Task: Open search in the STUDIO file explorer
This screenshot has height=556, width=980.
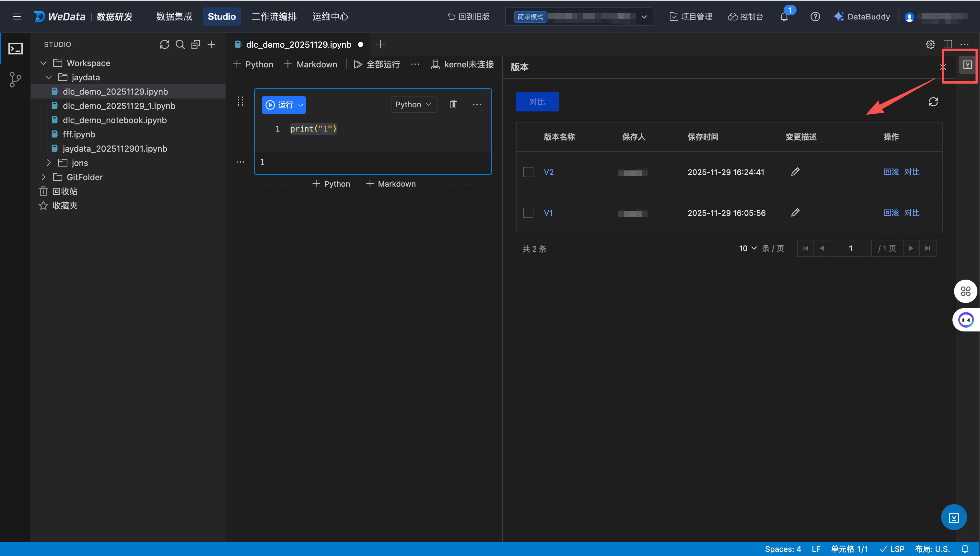Action: (x=180, y=44)
